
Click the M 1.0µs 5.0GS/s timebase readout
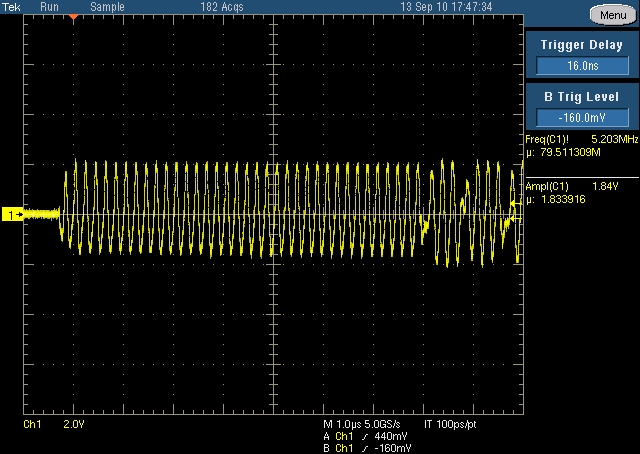point(362,425)
